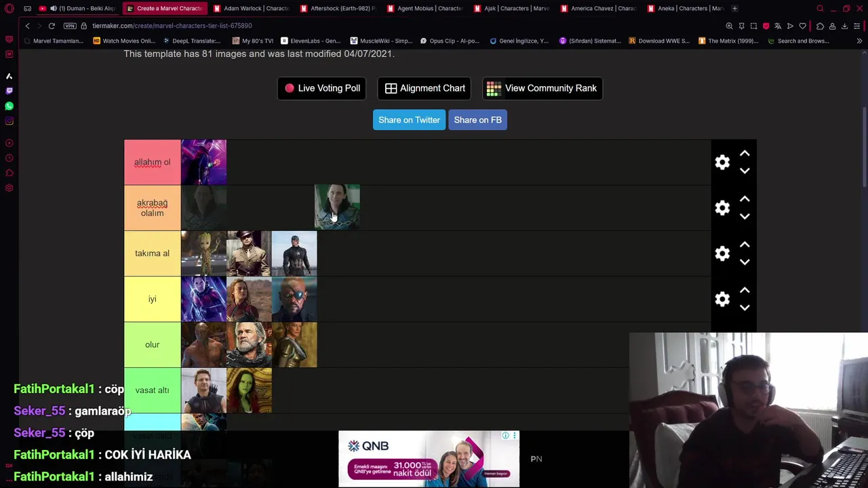Open zoom magnifier in address bar

(x=729, y=26)
